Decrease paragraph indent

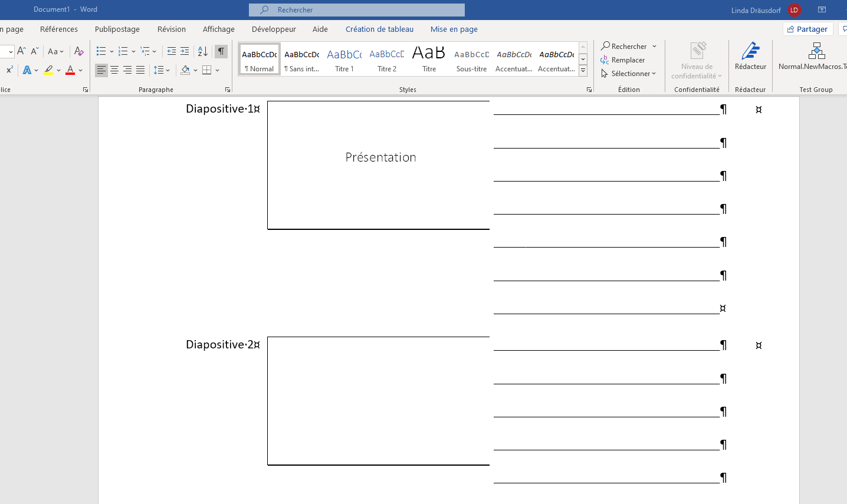[172, 51]
